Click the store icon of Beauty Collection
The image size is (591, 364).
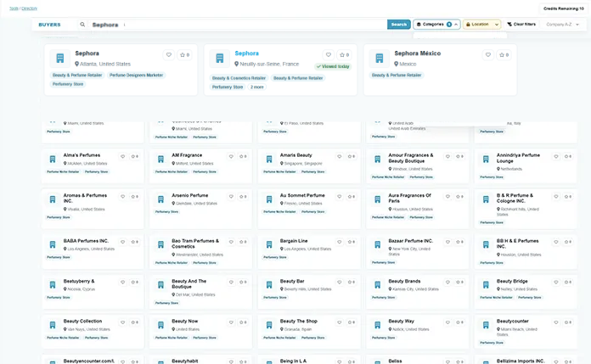53,325
